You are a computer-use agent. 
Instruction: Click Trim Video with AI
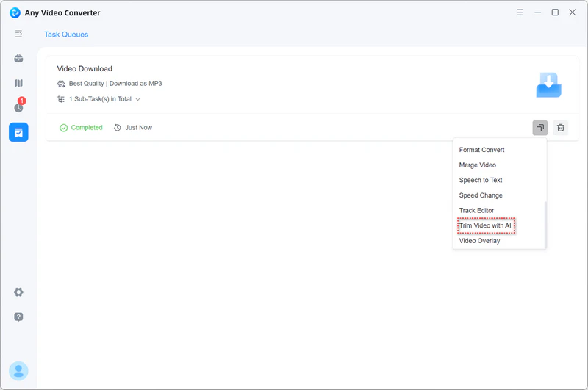[485, 225]
